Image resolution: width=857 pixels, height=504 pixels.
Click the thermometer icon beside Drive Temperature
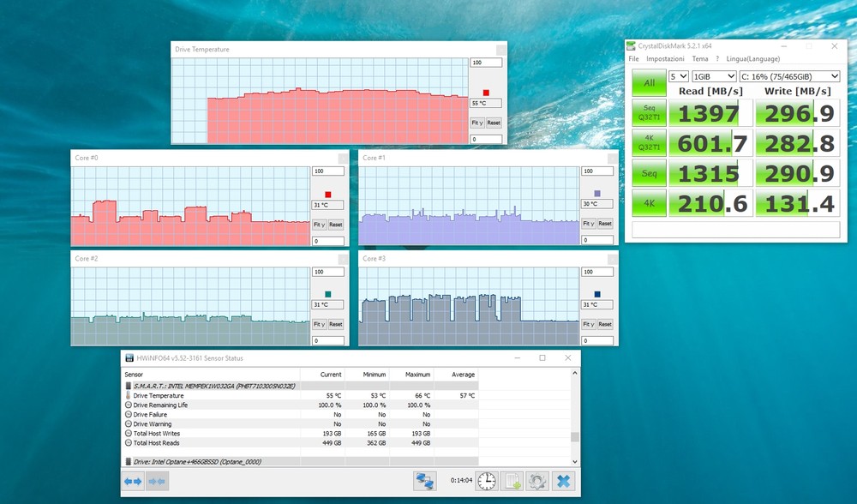pyautogui.click(x=129, y=396)
